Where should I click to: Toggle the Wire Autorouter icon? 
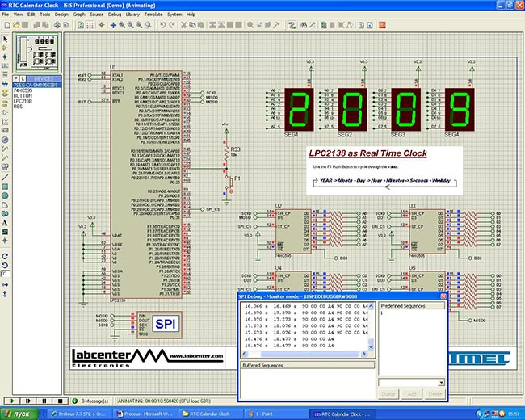292,25
